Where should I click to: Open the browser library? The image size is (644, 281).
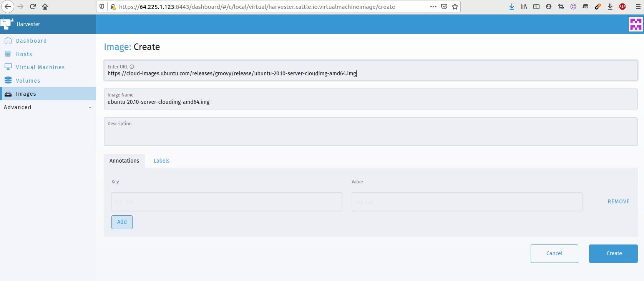pos(524,7)
